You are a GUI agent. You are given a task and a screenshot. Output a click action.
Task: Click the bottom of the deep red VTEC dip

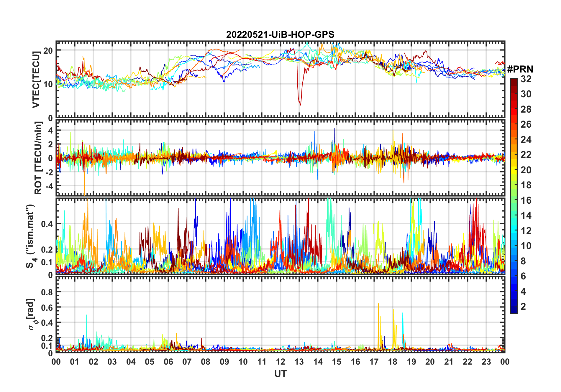[300, 105]
